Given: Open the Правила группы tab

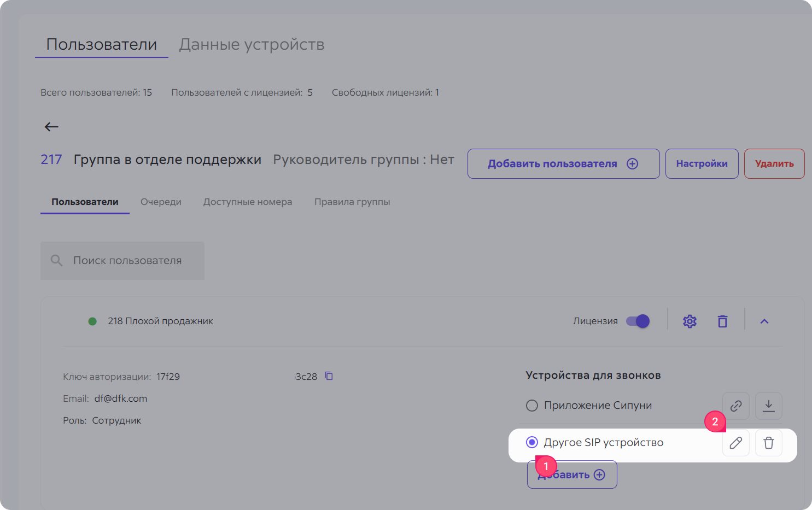Looking at the screenshot, I should point(352,202).
